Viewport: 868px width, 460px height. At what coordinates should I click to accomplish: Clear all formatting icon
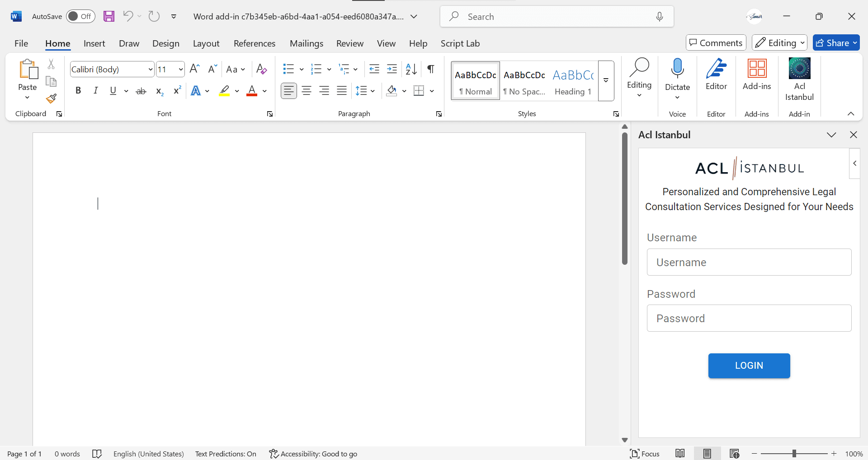261,69
